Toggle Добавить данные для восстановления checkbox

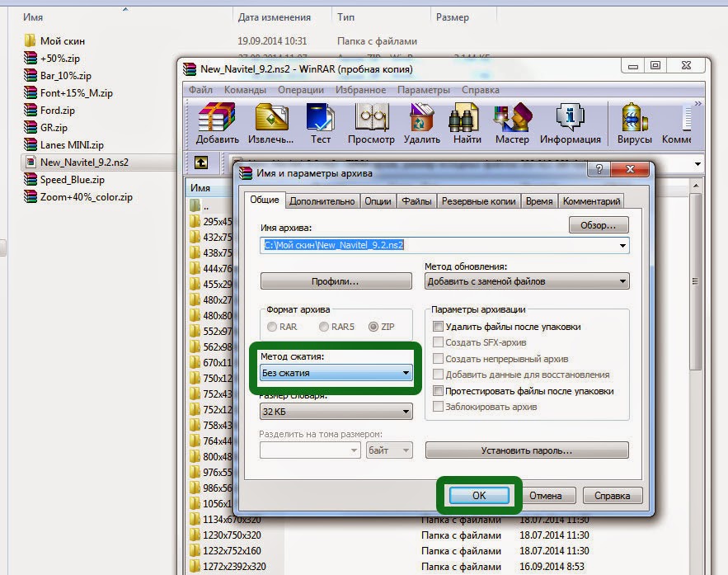(x=438, y=375)
